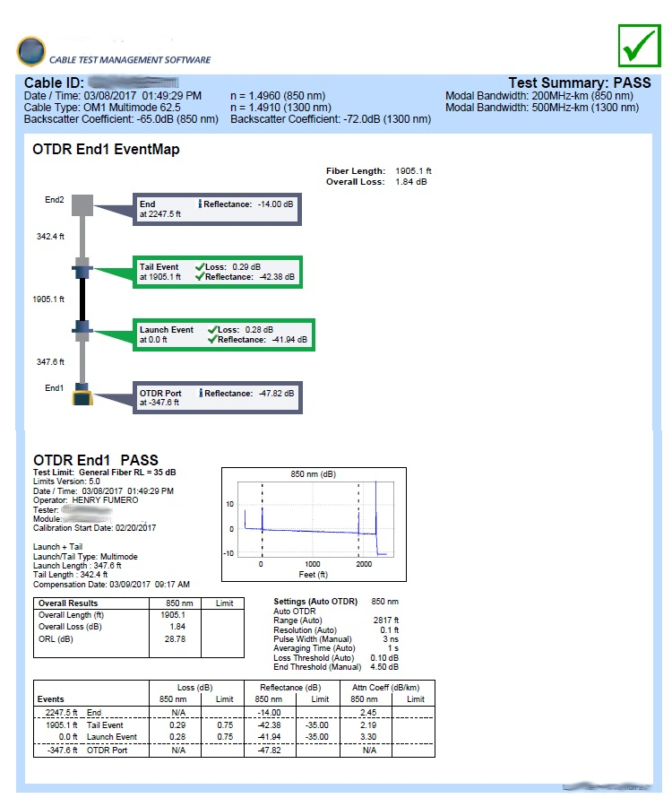Click the gray End2 fiber end icon
The width and height of the screenshot is (672, 807).
pos(82,205)
